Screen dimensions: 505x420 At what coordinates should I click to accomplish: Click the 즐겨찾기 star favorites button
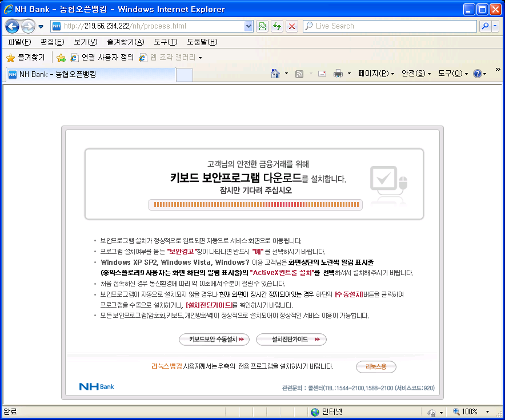[x=26, y=58]
